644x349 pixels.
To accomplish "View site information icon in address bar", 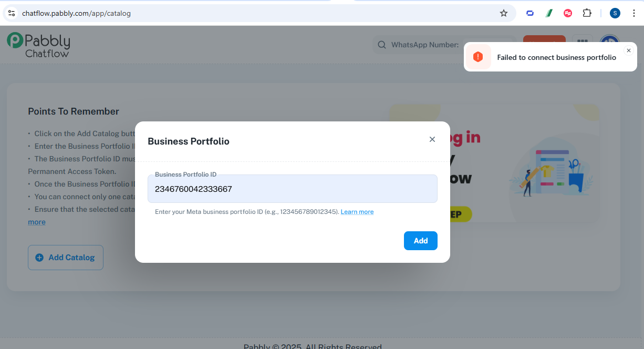I will 12,13.
